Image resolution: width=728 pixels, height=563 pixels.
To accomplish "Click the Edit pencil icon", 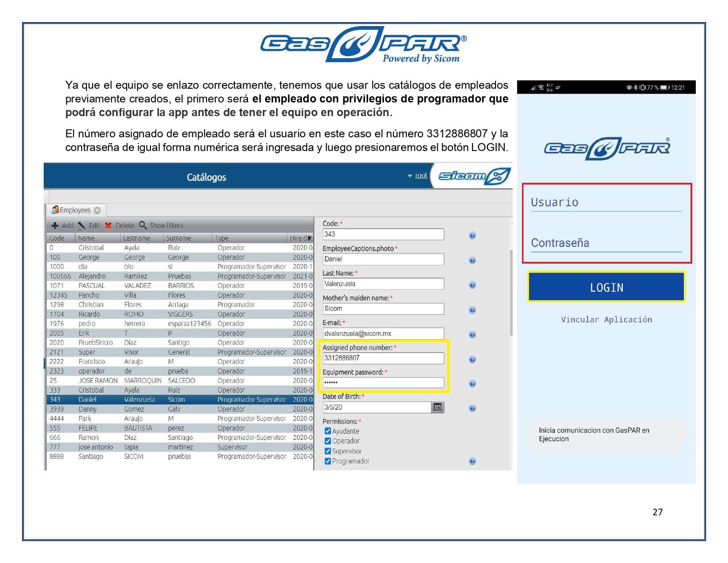I will (x=82, y=226).
